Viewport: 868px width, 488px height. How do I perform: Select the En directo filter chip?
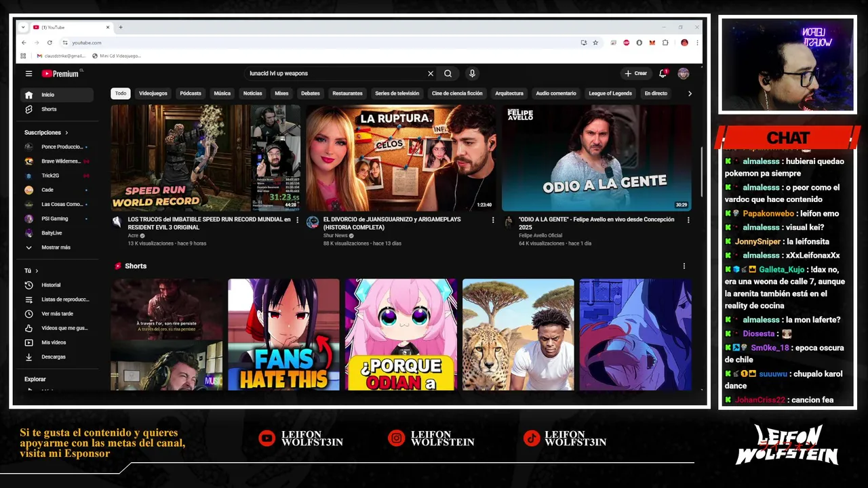[x=656, y=94]
